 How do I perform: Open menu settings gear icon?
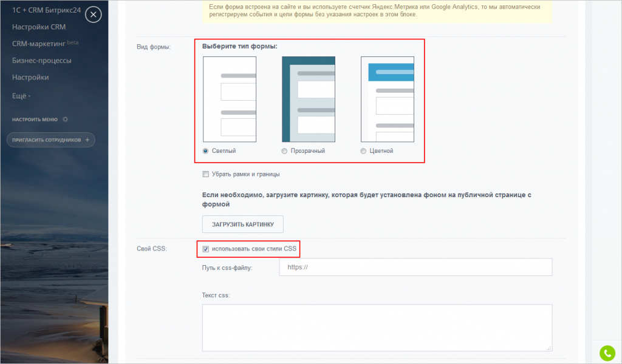66,120
